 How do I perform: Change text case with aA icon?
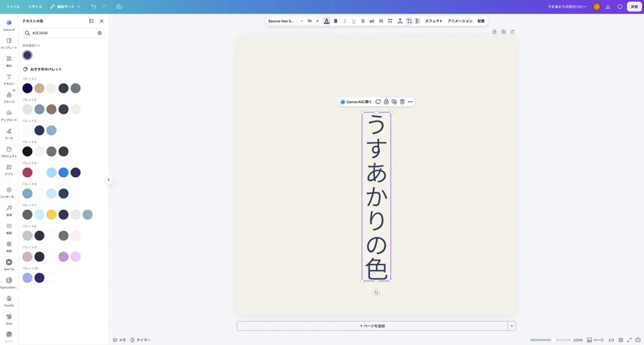372,21
